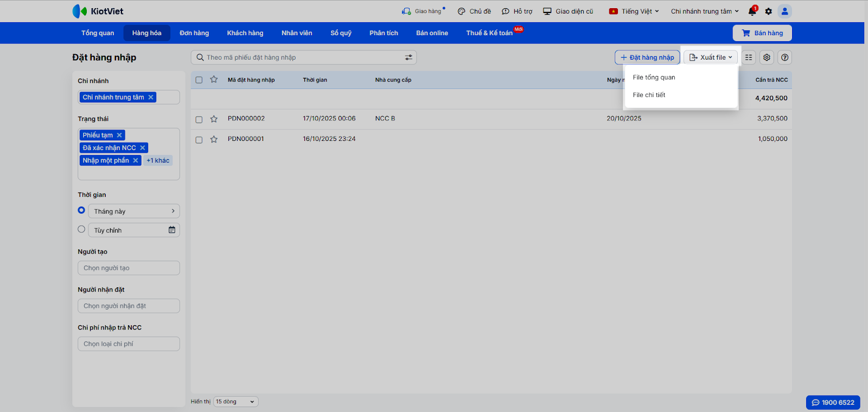Remove the Nhập một phần tag
Screen dimensions: 868x412
coord(136,160)
